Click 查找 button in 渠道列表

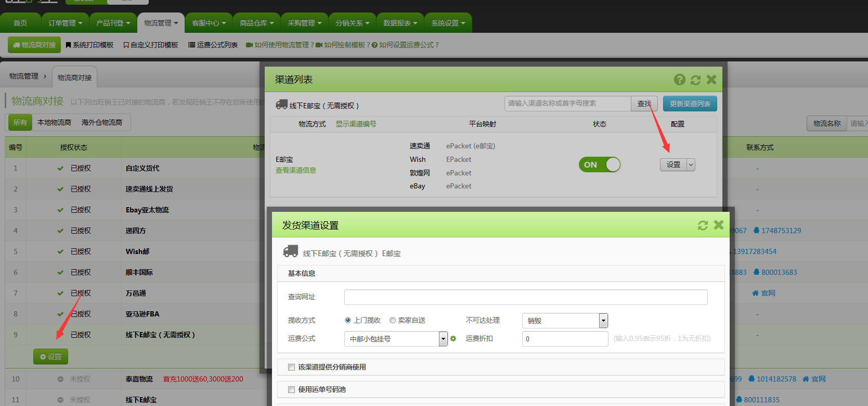click(x=644, y=104)
